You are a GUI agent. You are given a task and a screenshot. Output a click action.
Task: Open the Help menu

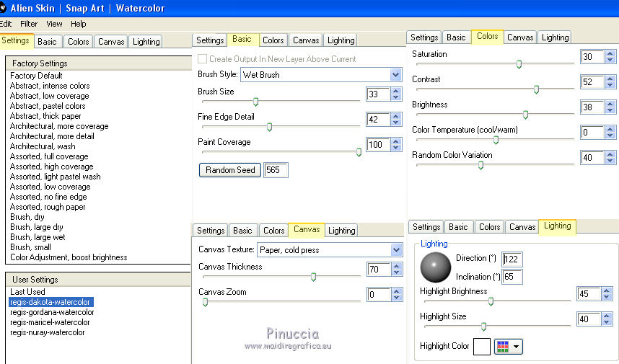(79, 24)
